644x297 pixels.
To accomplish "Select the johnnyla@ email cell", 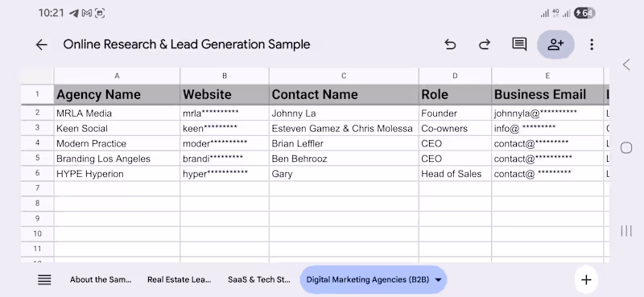I will (x=547, y=113).
